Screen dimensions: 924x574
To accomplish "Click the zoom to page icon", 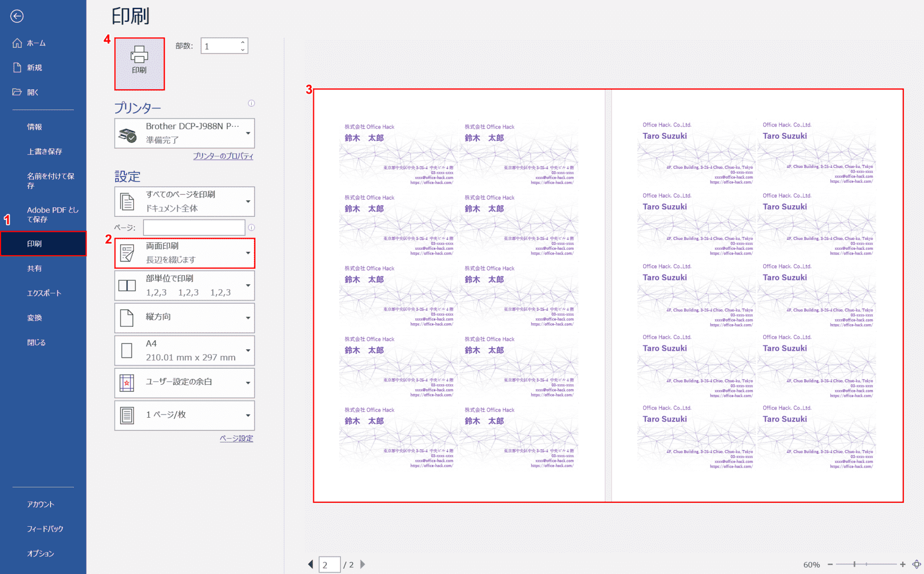I will click(917, 564).
